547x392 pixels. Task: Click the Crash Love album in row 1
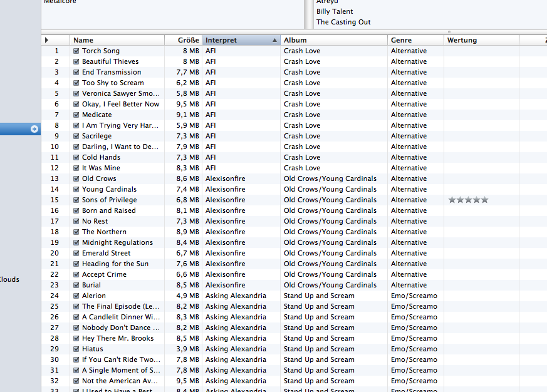(302, 51)
